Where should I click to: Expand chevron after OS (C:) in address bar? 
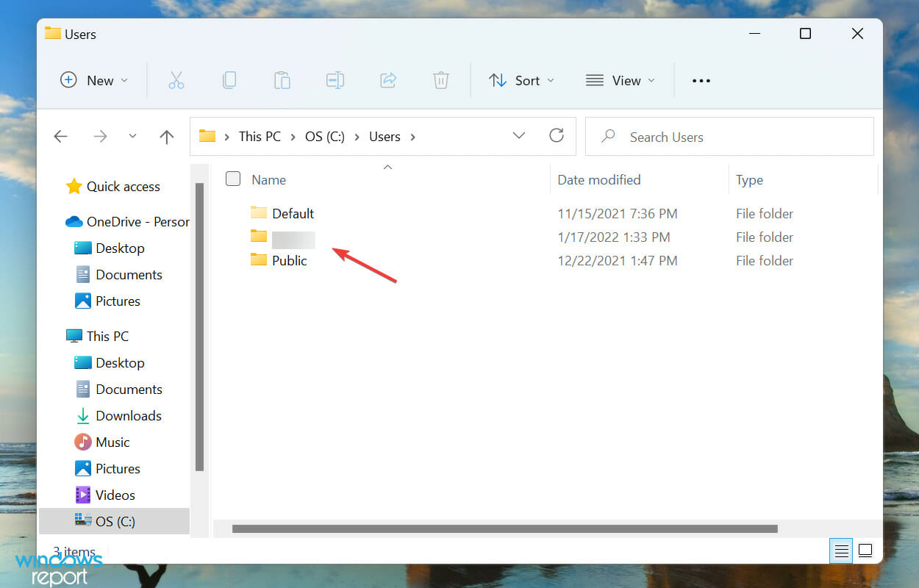pyautogui.click(x=357, y=137)
